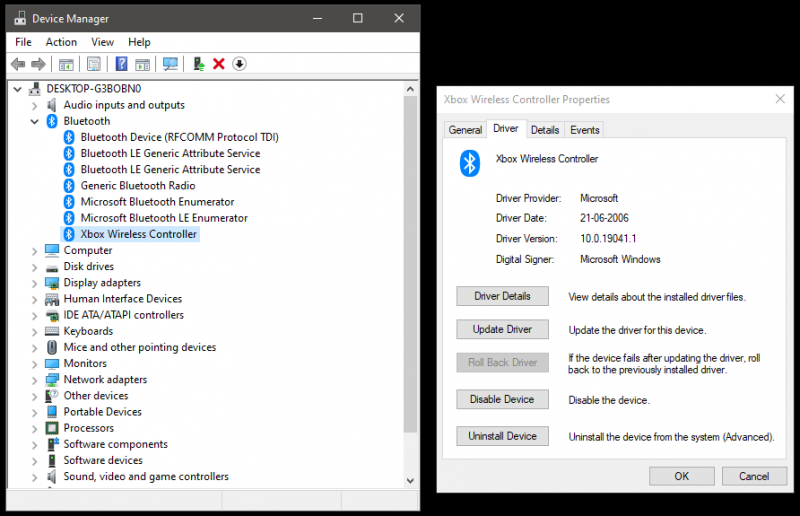The width and height of the screenshot is (800, 516).
Task: Click the Mice and other pointing devices icon
Action: (52, 347)
